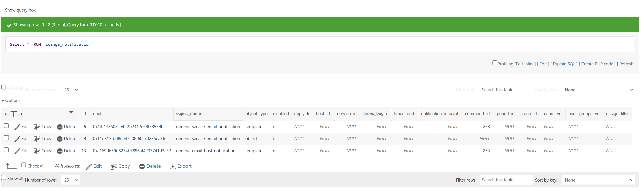Click top Search this table field
Viewport: 644px width, 191px height.
coord(506,90)
